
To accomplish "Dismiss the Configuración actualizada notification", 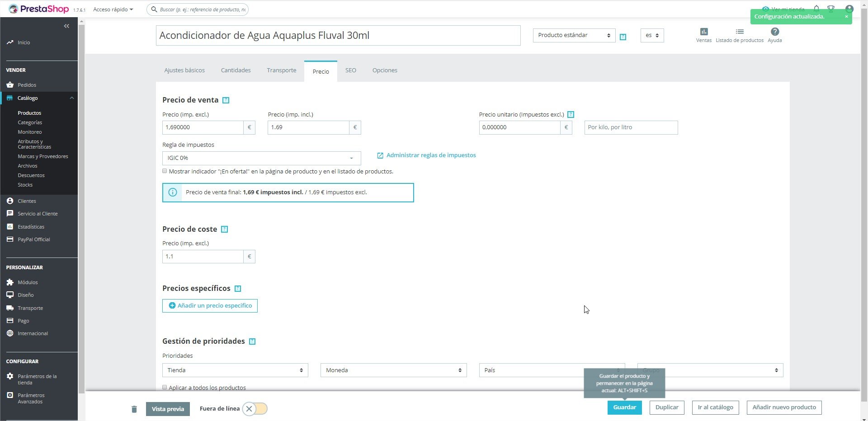I will tap(846, 17).
